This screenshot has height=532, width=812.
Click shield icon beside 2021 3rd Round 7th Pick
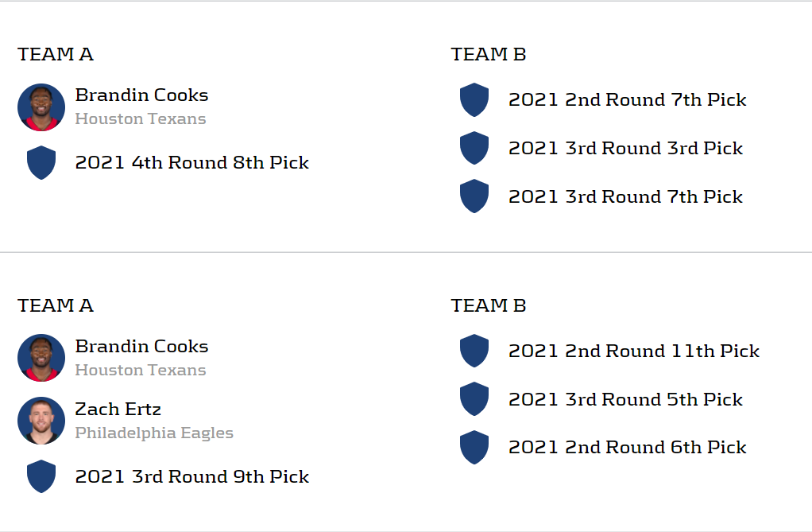click(x=474, y=196)
